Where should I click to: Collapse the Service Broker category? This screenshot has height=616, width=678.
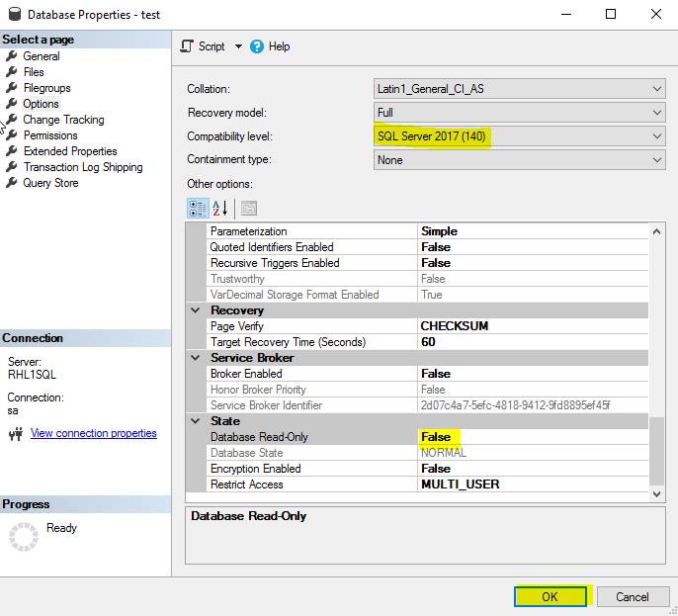(x=196, y=358)
